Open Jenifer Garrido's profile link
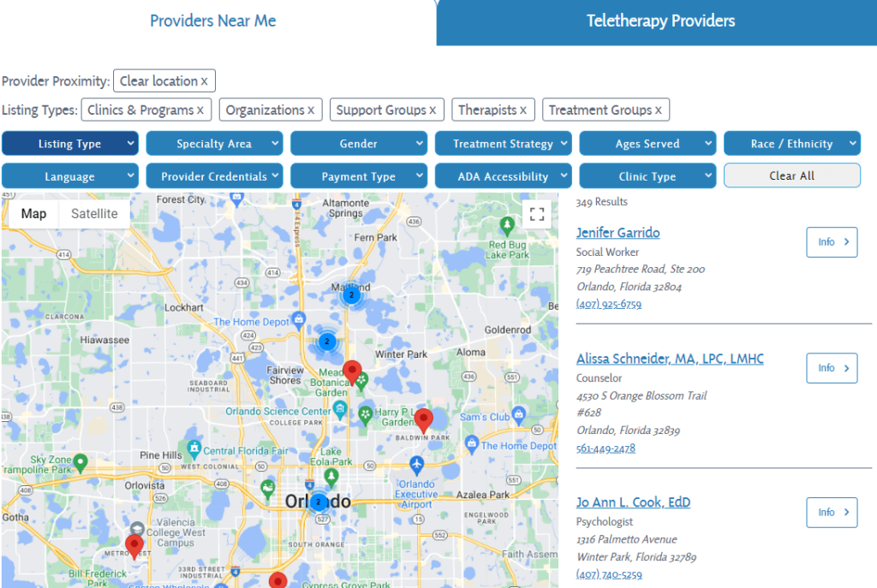Image resolution: width=877 pixels, height=588 pixels. (618, 233)
